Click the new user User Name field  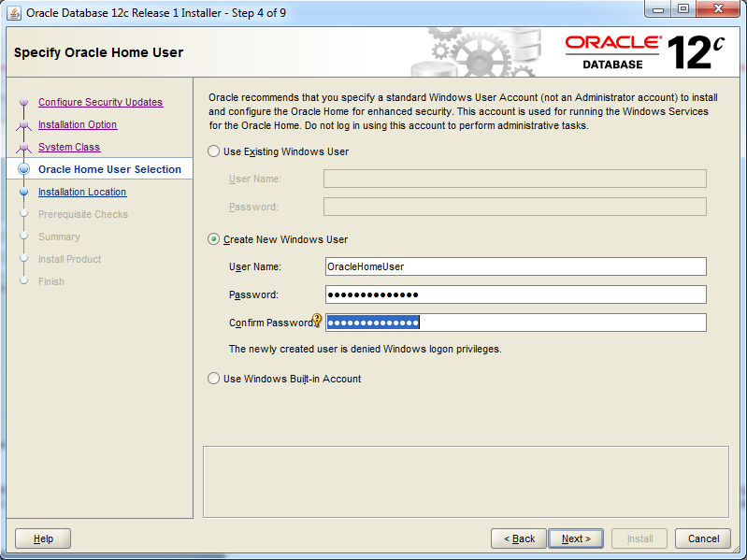pos(516,266)
